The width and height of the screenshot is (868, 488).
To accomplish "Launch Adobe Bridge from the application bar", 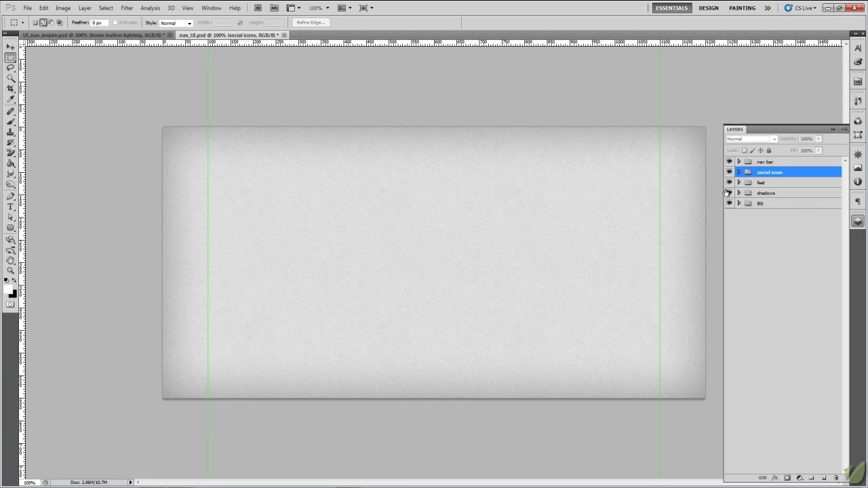I will click(x=258, y=8).
